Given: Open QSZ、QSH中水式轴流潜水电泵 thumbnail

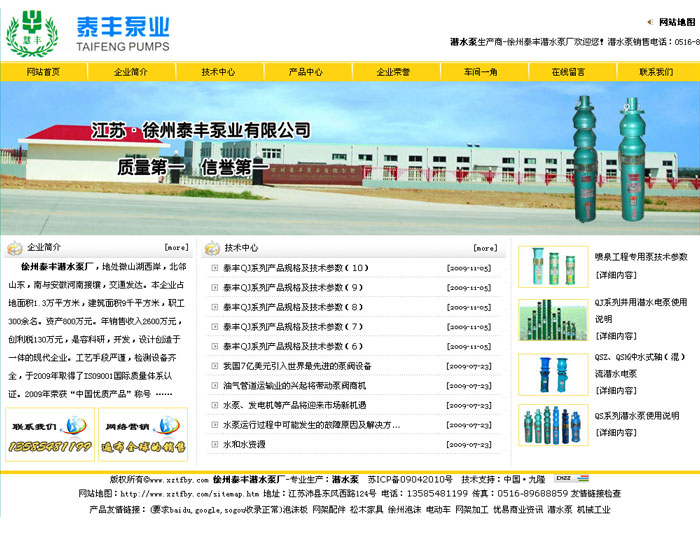Looking at the screenshot, I should 553,375.
